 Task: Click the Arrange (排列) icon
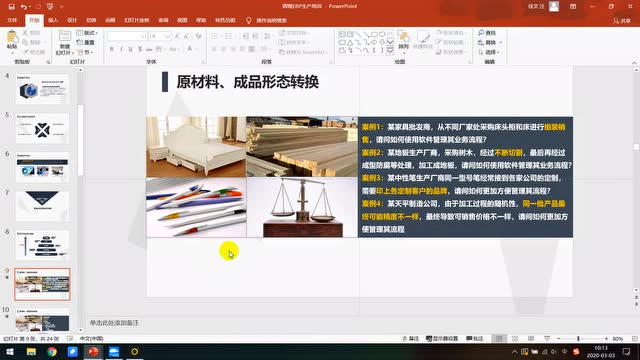tap(403, 37)
